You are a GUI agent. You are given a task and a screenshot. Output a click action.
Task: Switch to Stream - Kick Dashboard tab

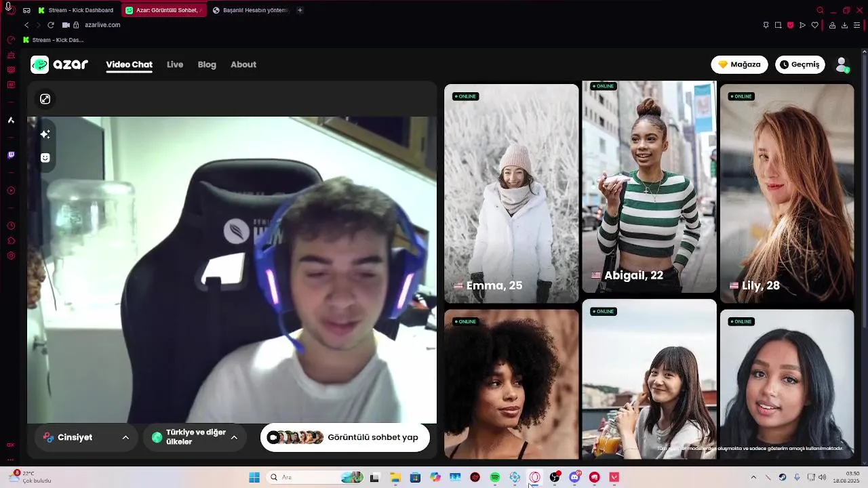(78, 10)
